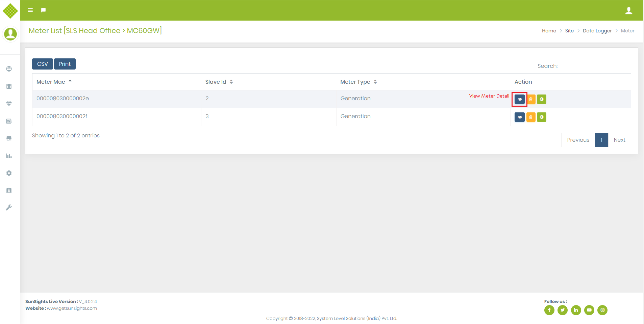Sort the table by Slave Id
The image size is (644, 324).
pos(216,82)
